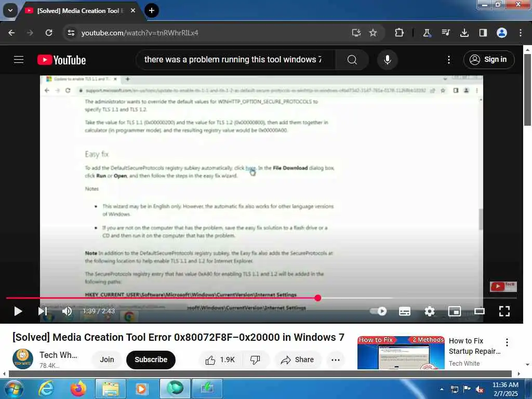Open YouTube settings three-dot menu
This screenshot has width=532, height=399.
coord(448,60)
